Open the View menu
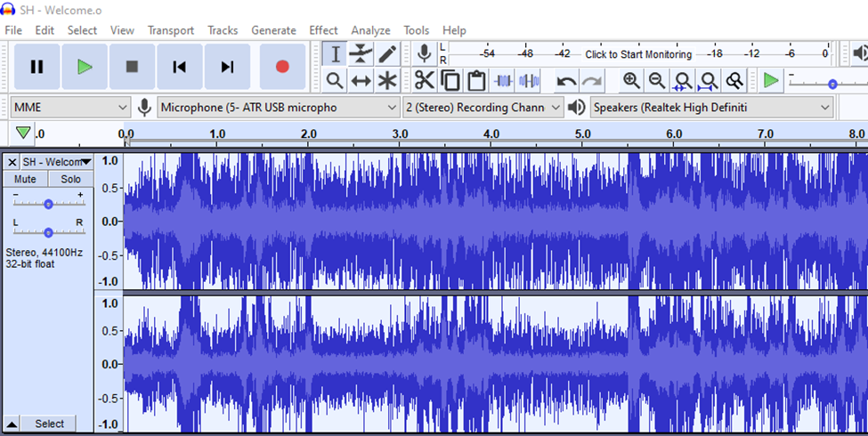Viewport: 868px width, 436px height. tap(122, 30)
